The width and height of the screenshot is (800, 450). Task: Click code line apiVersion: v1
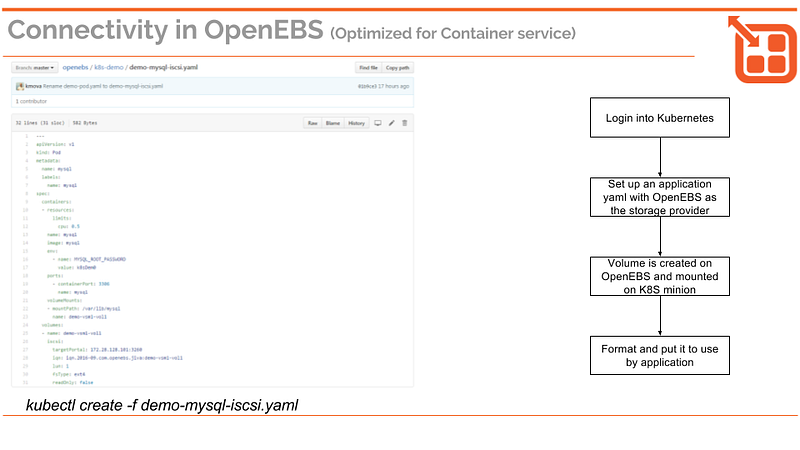point(55,144)
